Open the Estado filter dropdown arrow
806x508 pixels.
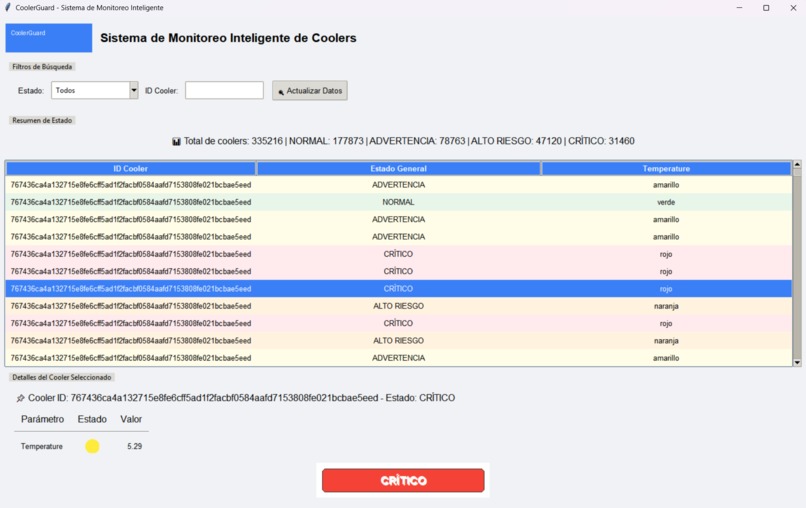point(134,90)
